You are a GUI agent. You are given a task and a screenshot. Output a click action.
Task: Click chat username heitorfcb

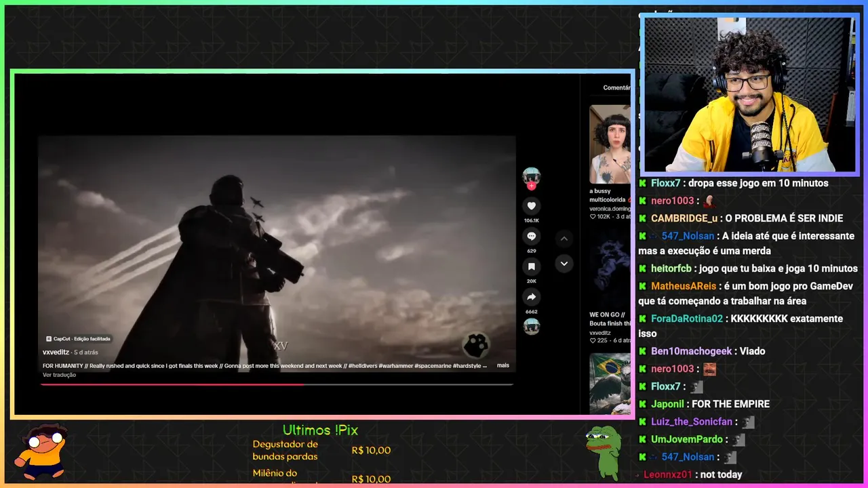671,268
